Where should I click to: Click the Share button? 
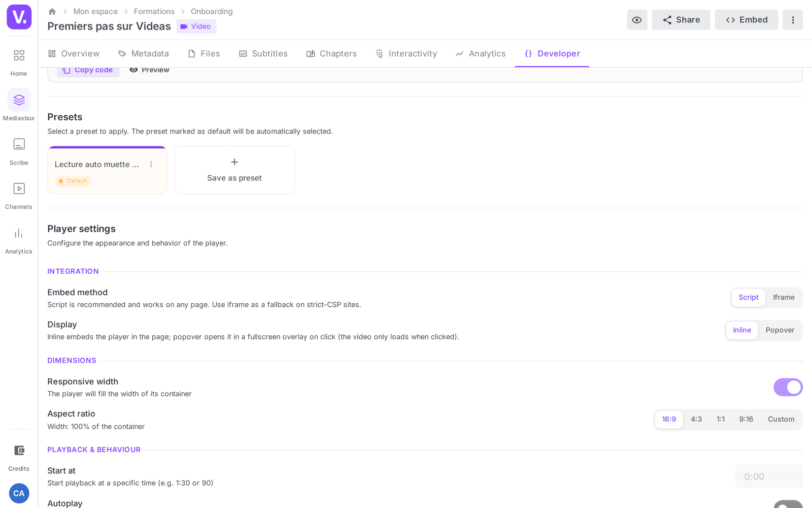681,20
